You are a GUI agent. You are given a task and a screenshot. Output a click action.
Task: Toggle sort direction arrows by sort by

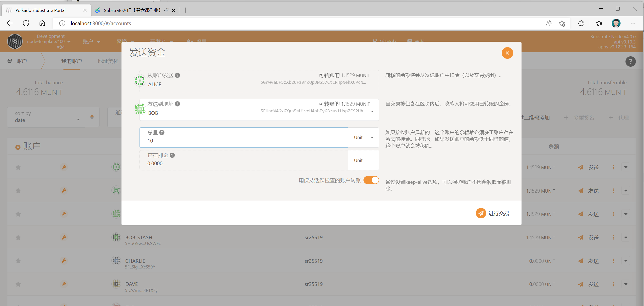pos(92,117)
